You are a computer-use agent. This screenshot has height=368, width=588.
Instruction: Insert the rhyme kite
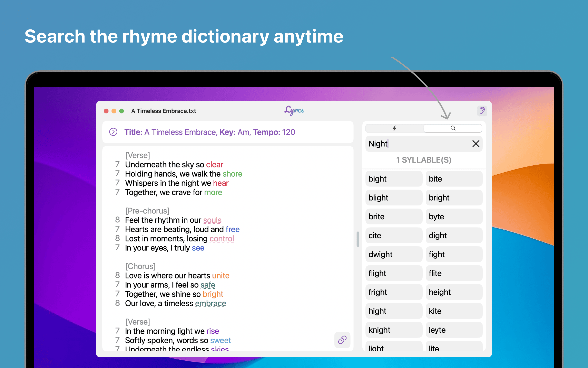[x=454, y=311]
